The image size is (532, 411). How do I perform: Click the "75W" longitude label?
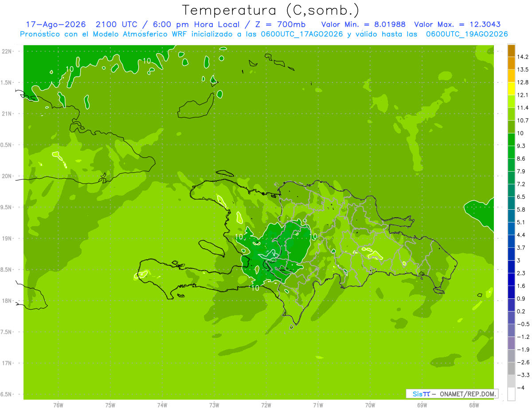click(x=110, y=405)
